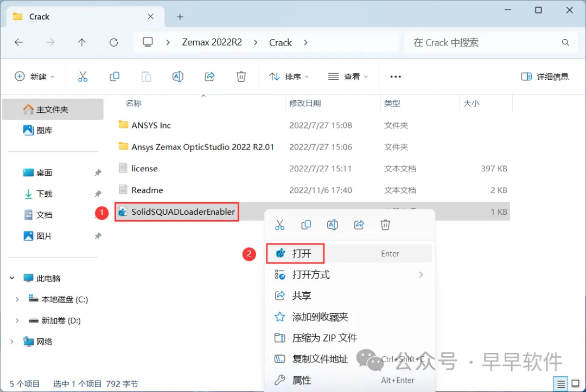Click Zemax 2022R2 breadcrumb in address bar
Viewport: 586px width, 392px height.
coord(212,42)
